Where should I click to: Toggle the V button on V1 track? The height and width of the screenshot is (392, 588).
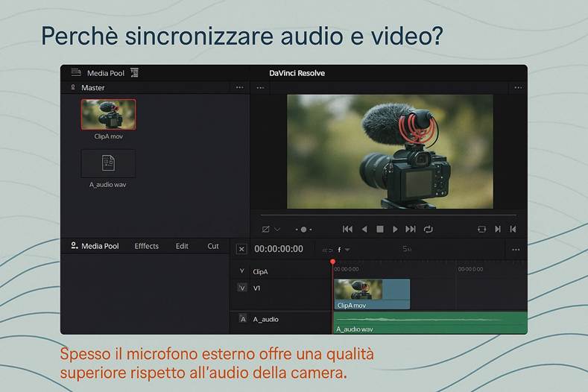242,288
